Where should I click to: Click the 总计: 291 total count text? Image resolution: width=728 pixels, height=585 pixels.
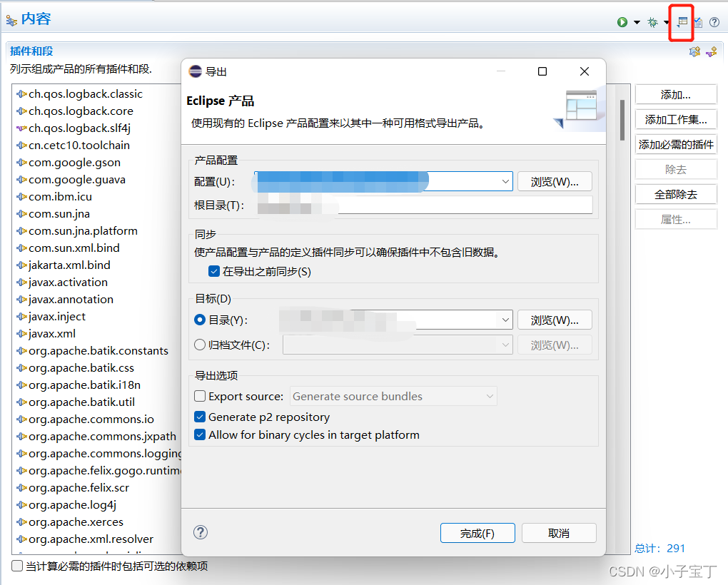point(659,549)
